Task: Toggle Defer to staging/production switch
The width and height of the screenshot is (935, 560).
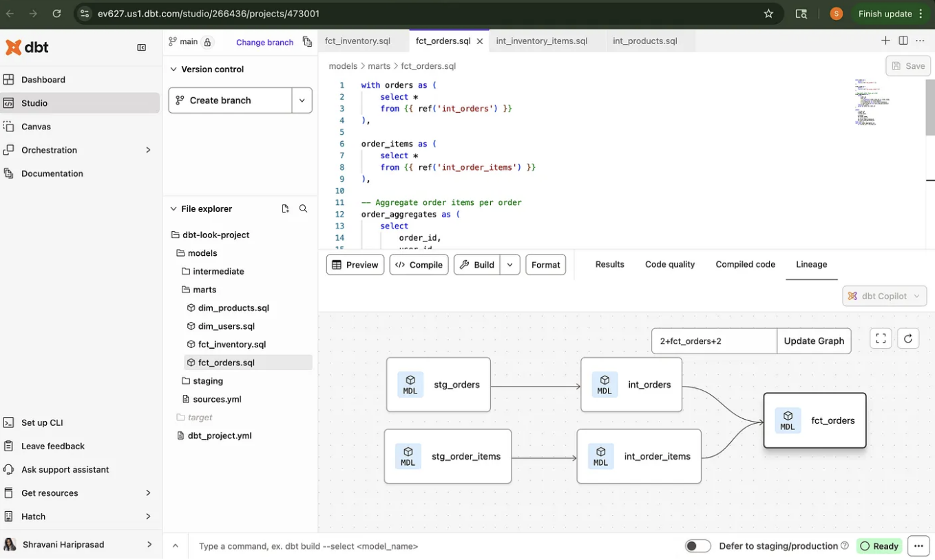Action: click(697, 546)
